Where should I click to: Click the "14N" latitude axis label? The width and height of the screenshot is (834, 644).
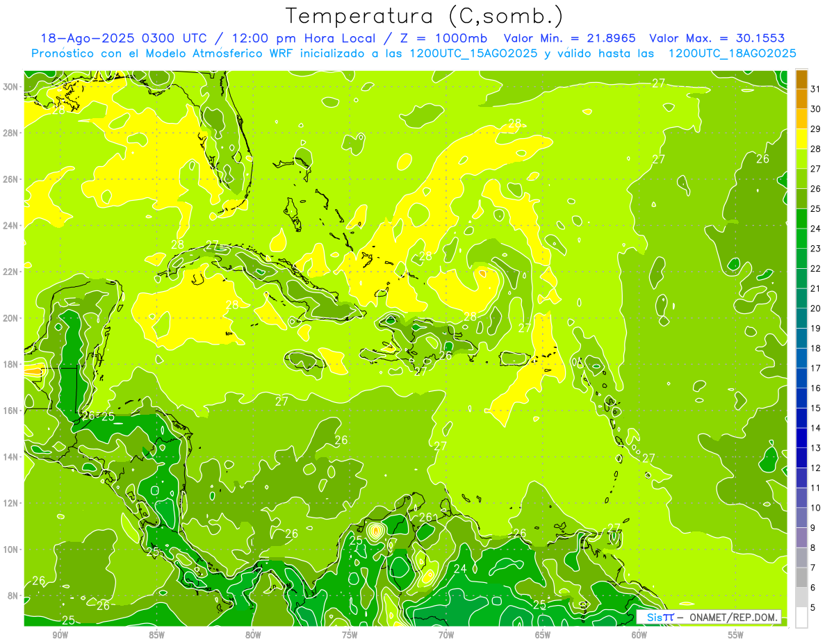click(10, 456)
